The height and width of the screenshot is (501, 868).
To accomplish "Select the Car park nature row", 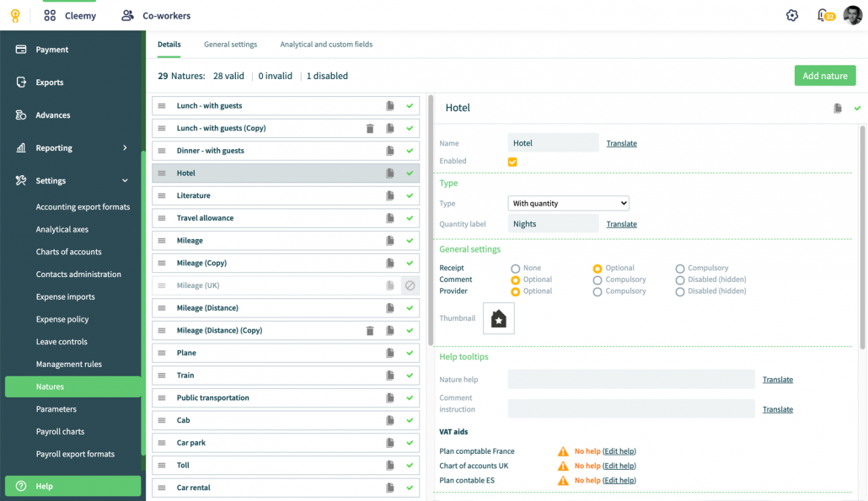I will click(x=286, y=443).
